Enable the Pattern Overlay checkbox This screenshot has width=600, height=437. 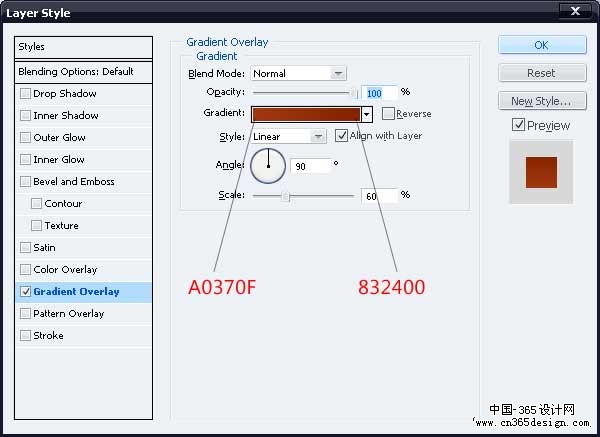(x=25, y=313)
